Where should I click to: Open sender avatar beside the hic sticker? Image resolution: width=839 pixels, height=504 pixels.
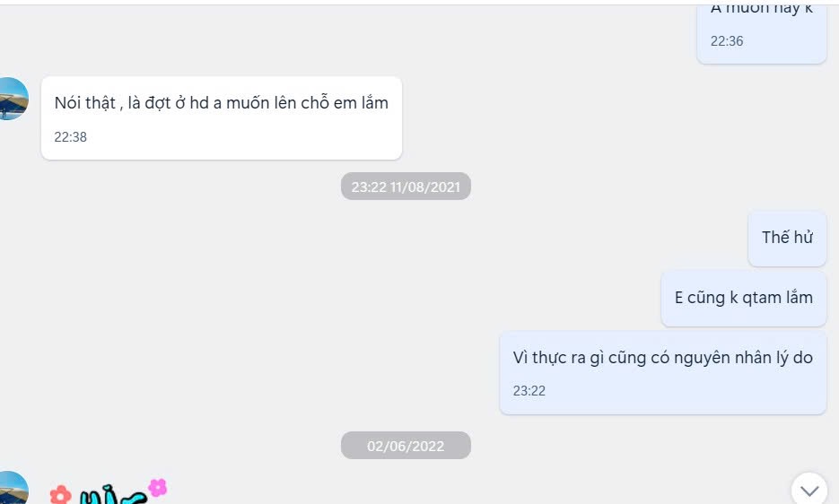pos(11,488)
